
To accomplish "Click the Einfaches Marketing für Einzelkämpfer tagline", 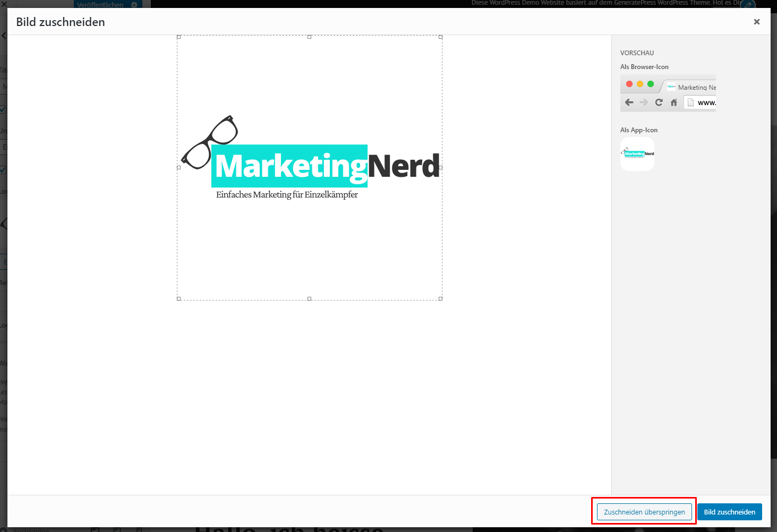I will pos(287,195).
